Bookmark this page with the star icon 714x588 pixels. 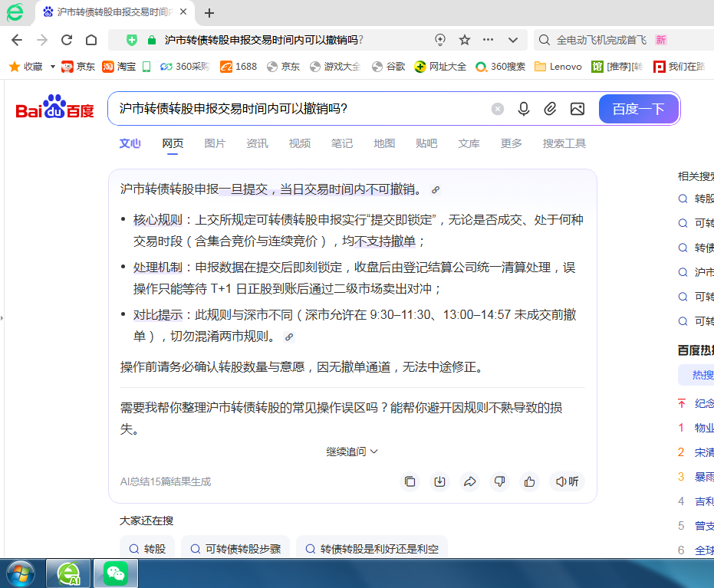(465, 40)
